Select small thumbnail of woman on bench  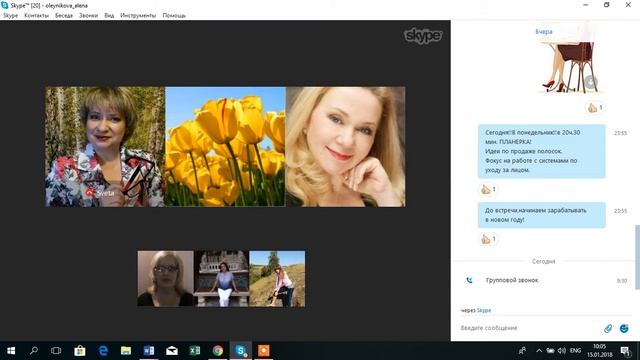click(221, 279)
